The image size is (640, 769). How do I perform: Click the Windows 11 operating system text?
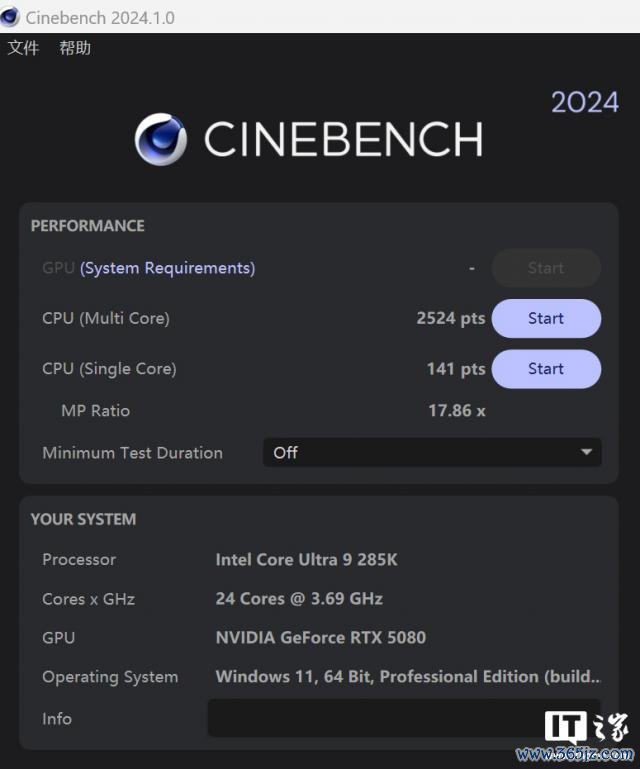tap(407, 677)
